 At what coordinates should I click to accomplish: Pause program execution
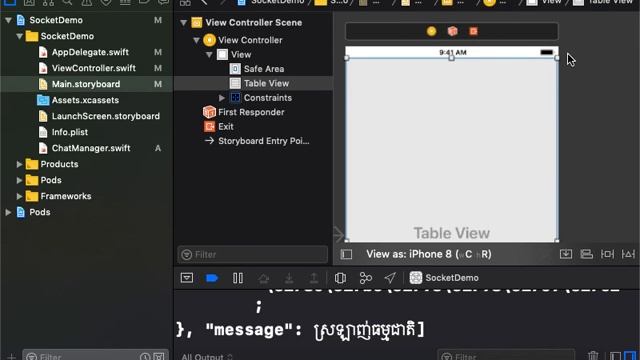[x=238, y=278]
